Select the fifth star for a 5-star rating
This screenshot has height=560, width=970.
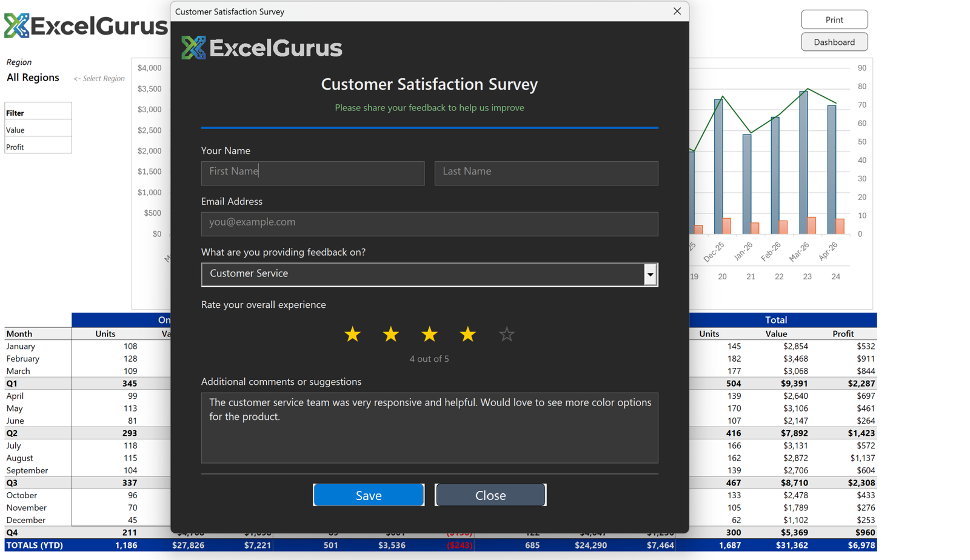(x=506, y=334)
